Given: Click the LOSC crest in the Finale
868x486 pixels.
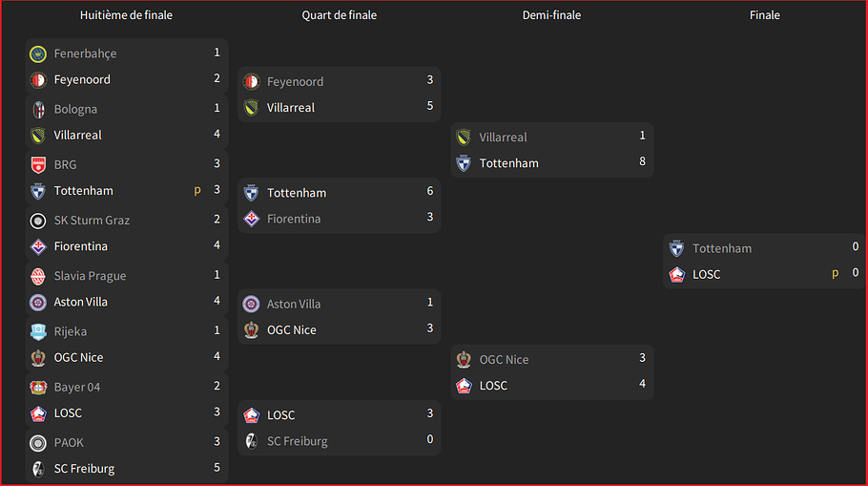Looking at the screenshot, I should pos(676,274).
